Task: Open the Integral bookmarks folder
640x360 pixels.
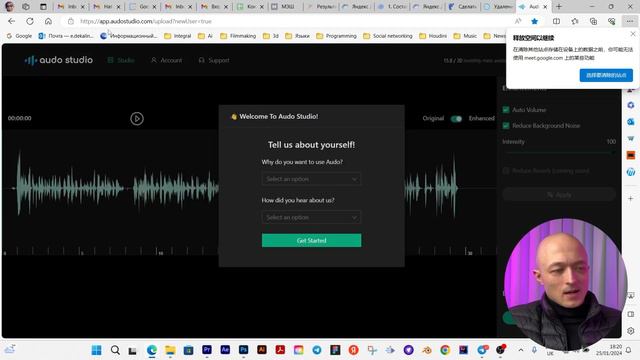Action: 178,36
